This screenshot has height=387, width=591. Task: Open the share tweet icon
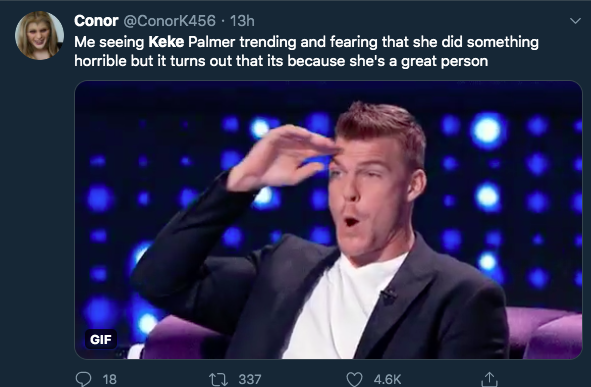coord(489,379)
